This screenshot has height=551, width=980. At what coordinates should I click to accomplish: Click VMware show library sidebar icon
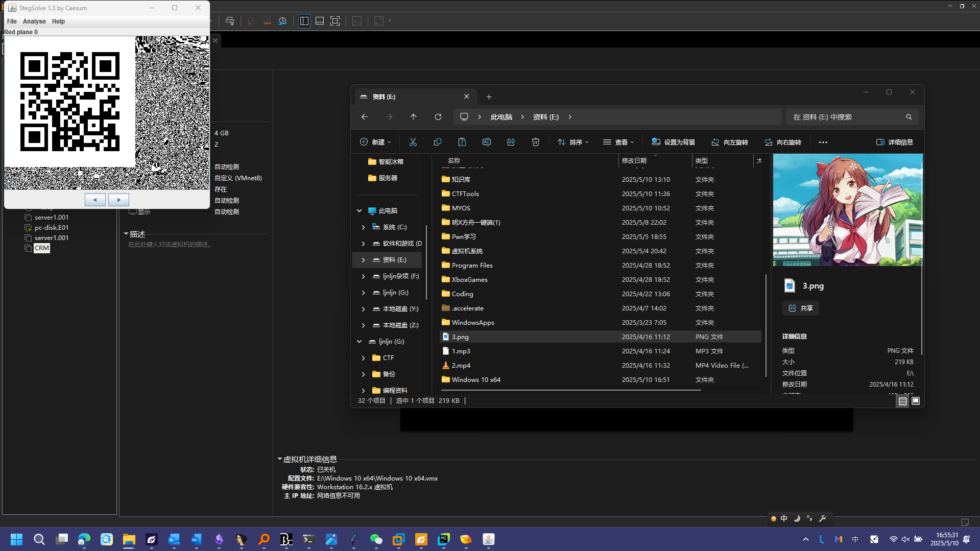tap(304, 21)
